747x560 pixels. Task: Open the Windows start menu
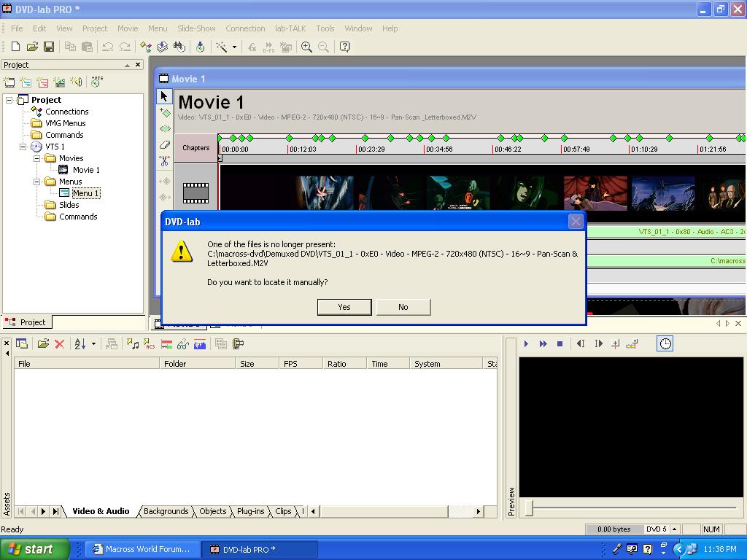pos(34,549)
